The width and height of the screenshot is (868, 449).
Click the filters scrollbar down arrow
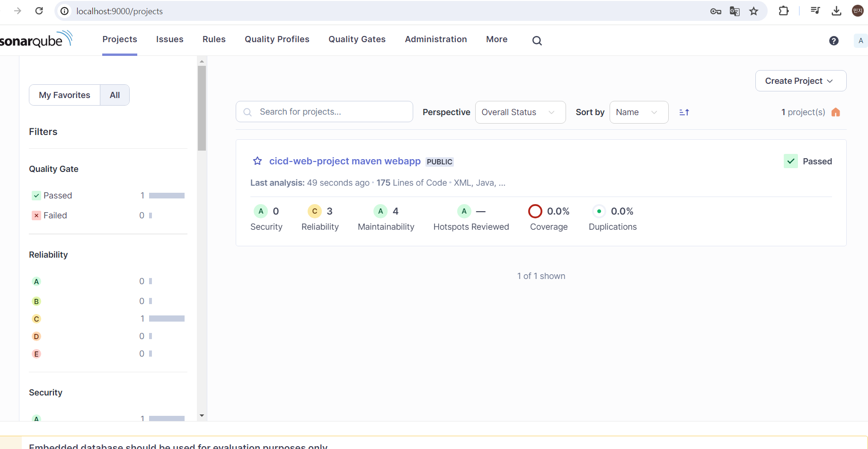202,416
